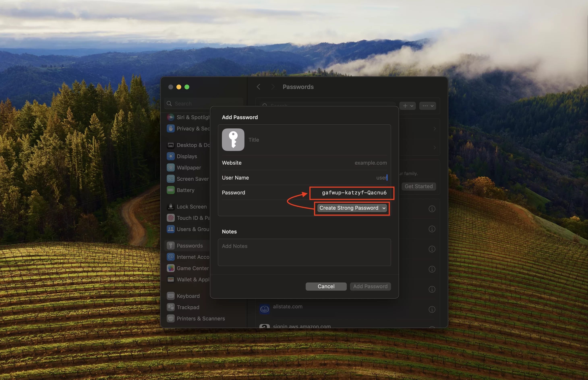This screenshot has width=588, height=380.
Task: Click the Add Password button
Action: click(370, 286)
